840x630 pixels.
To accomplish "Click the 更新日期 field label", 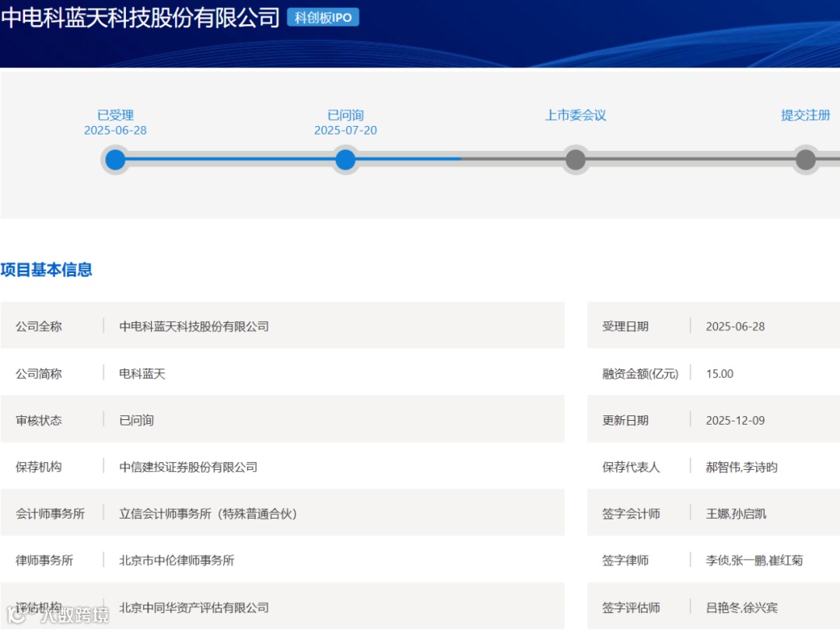I will (625, 420).
